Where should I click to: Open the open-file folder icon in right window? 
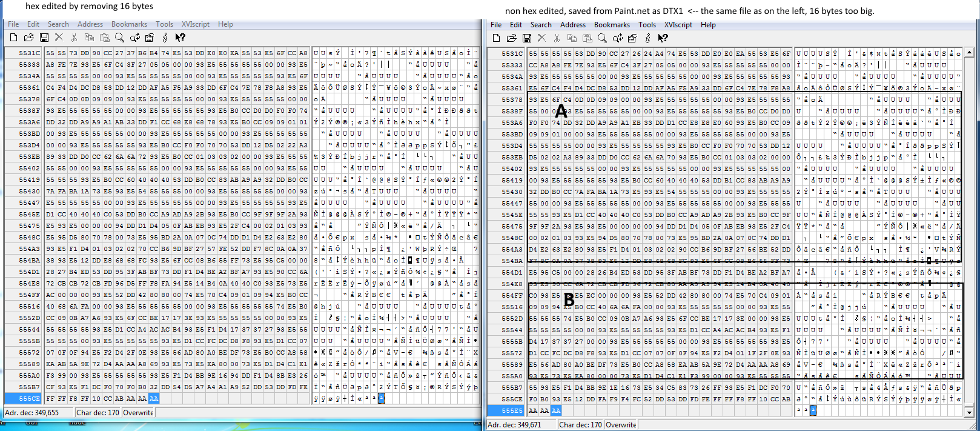click(511, 38)
